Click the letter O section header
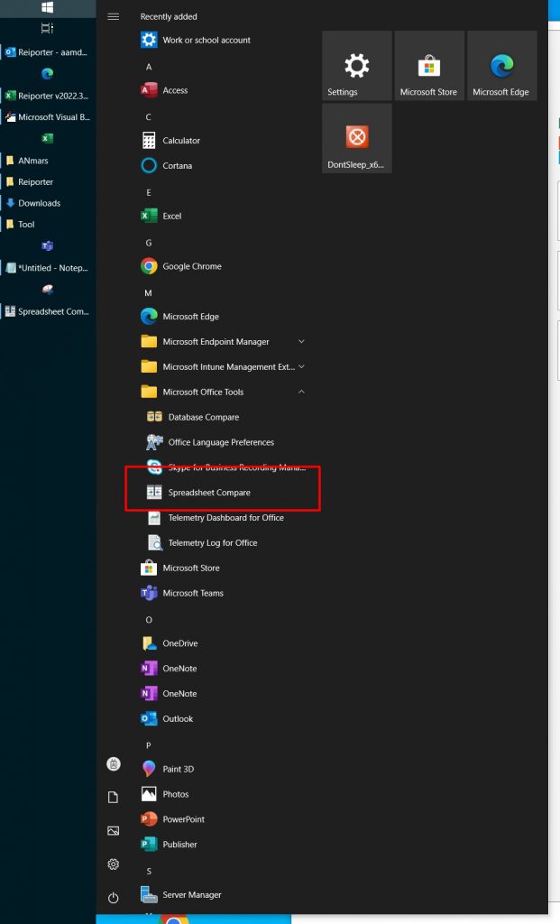 point(149,620)
